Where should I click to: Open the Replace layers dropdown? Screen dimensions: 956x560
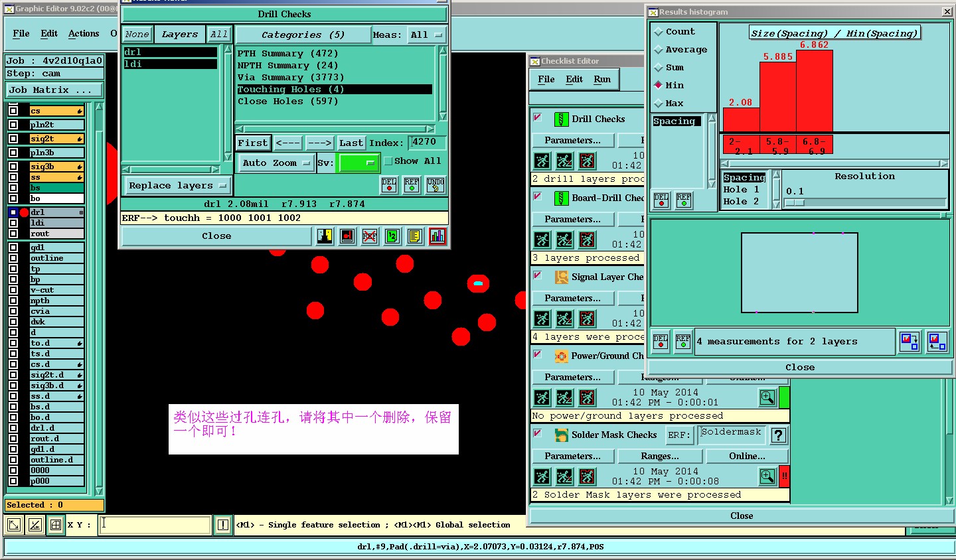[x=177, y=186]
